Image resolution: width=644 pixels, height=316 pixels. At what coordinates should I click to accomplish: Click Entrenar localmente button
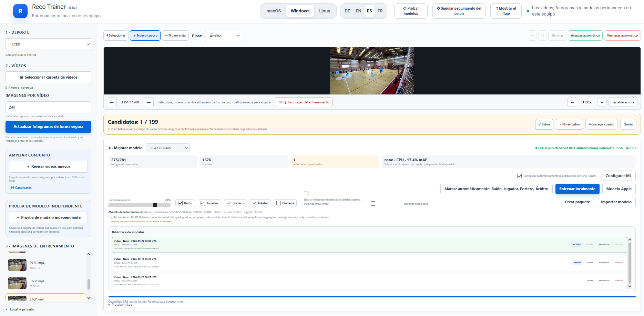click(x=577, y=189)
